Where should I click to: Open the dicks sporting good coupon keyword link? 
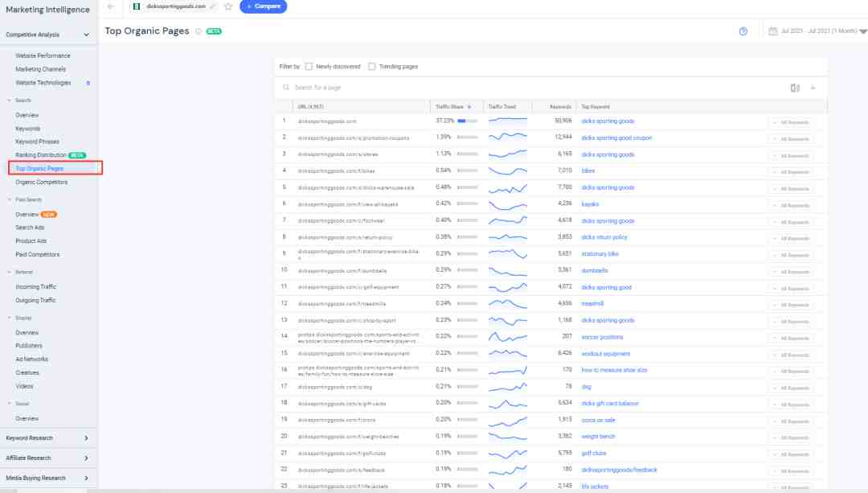(x=616, y=138)
